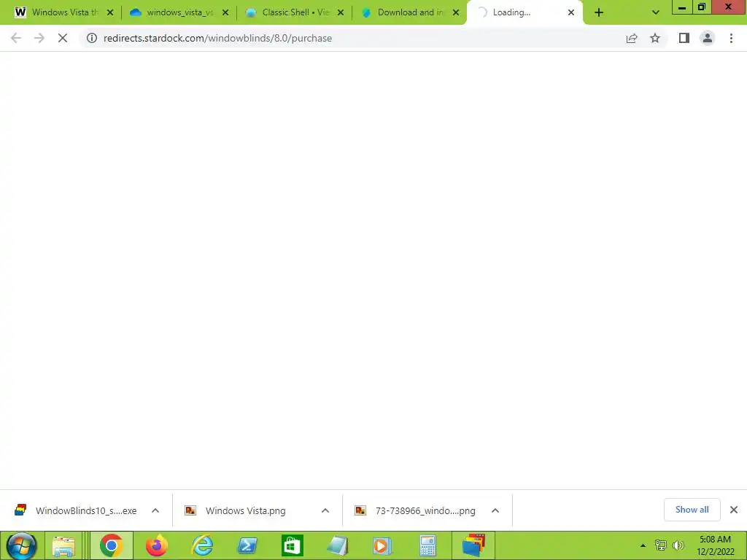
Task: Open Microsoft Store from taskbar
Action: tap(293, 545)
